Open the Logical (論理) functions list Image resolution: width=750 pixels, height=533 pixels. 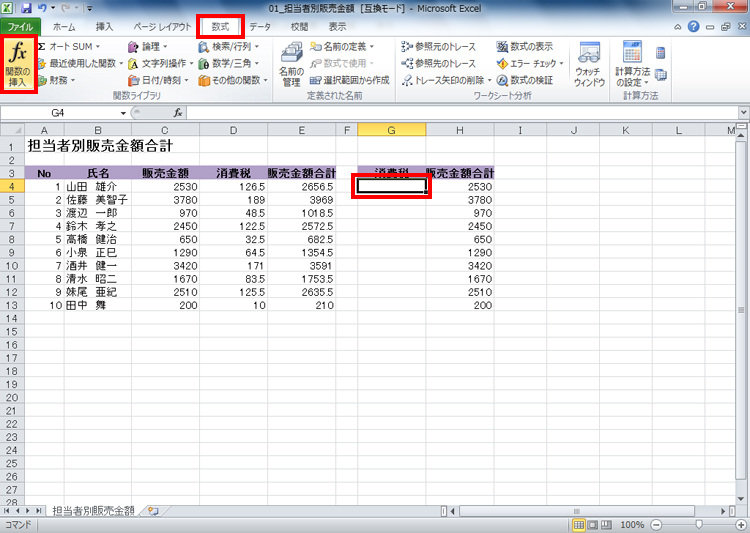coord(148,46)
